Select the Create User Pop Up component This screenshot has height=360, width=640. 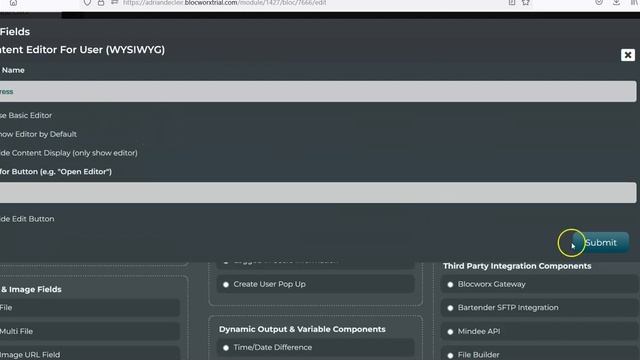(316, 284)
